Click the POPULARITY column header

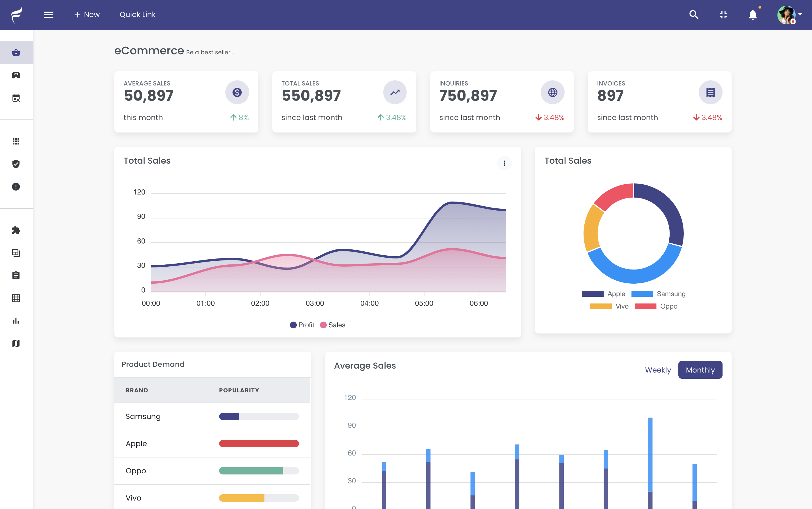(x=239, y=390)
